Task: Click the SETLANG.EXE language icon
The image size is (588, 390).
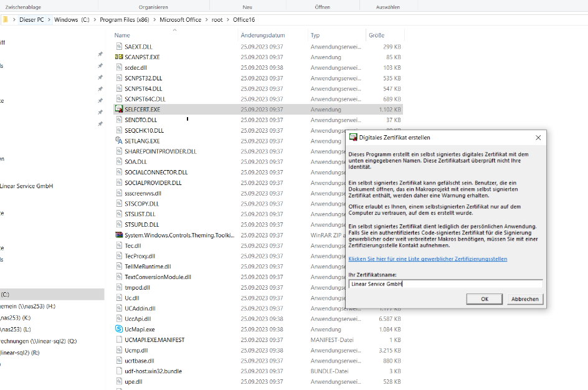Action: click(x=119, y=141)
